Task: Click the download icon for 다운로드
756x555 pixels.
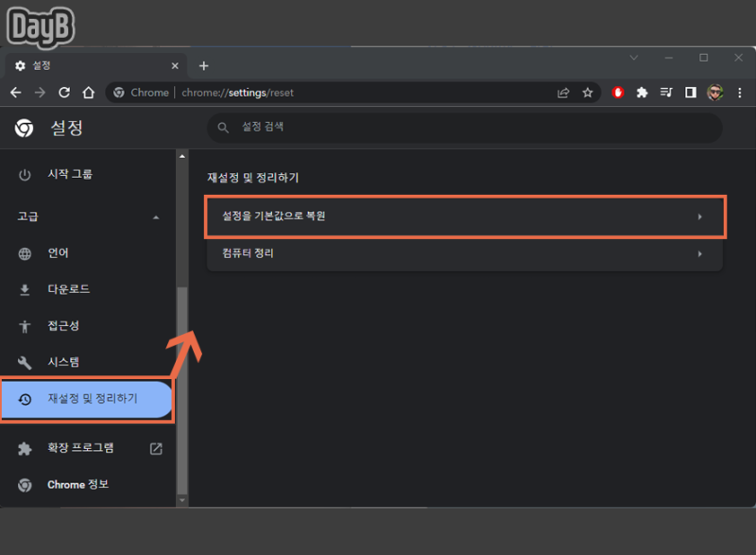Action: pyautogui.click(x=25, y=290)
